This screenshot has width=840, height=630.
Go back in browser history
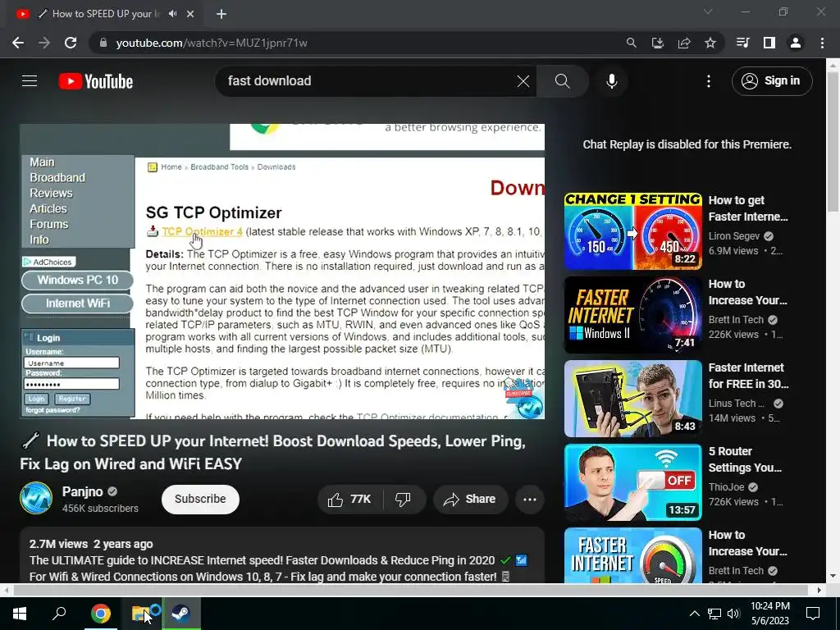(18, 43)
